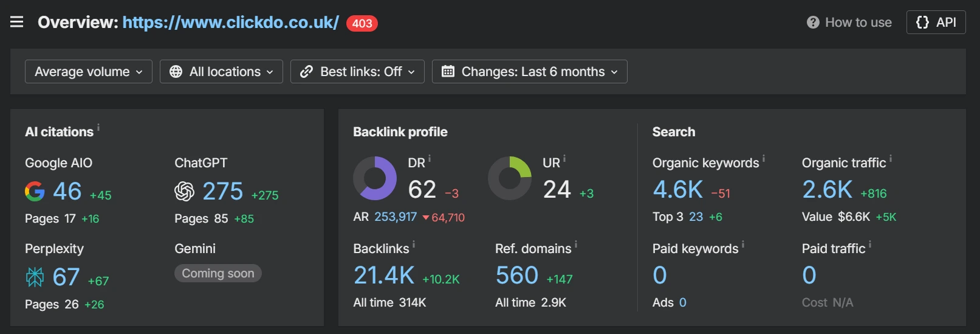Click the Organic traffic info icon
Image resolution: width=980 pixels, height=334 pixels.
891,159
